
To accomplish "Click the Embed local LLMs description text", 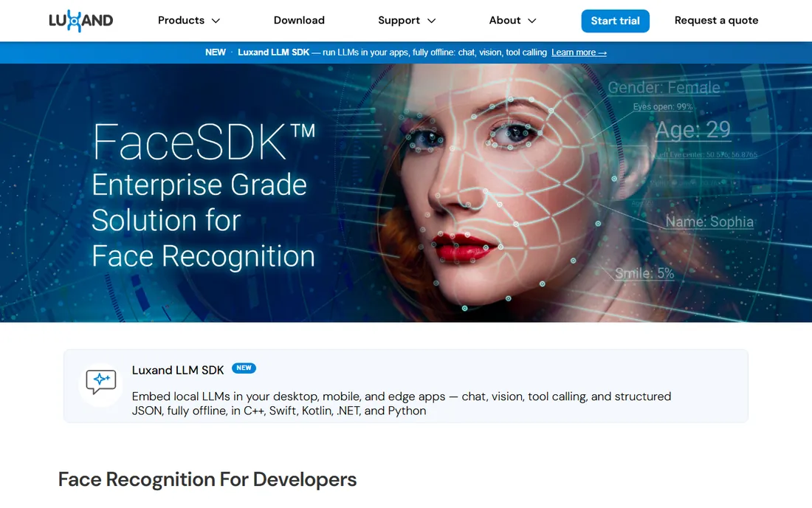I will pos(402,403).
